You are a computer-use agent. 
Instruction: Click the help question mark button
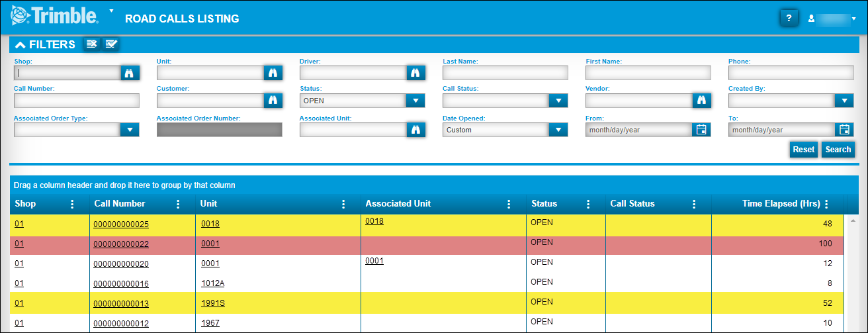click(x=789, y=19)
